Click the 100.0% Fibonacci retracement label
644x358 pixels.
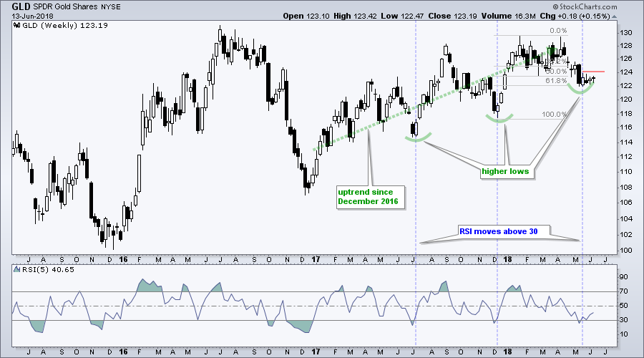554,115
